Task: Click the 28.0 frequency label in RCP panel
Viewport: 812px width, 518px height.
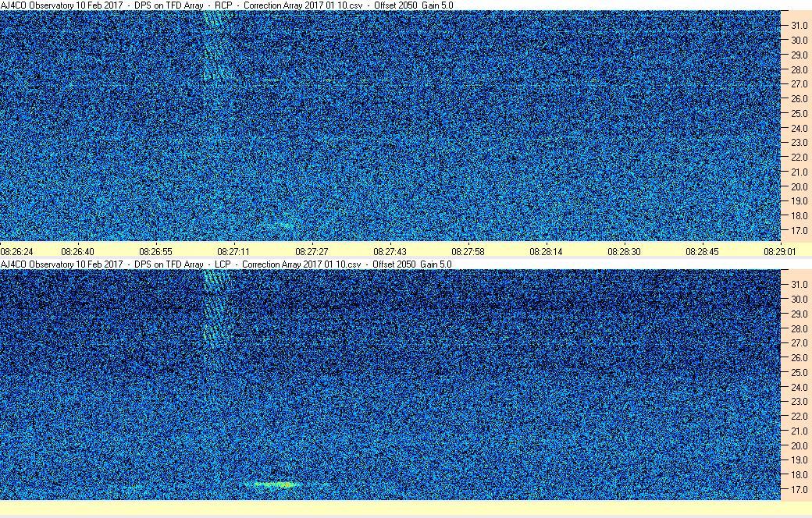Action: click(799, 70)
